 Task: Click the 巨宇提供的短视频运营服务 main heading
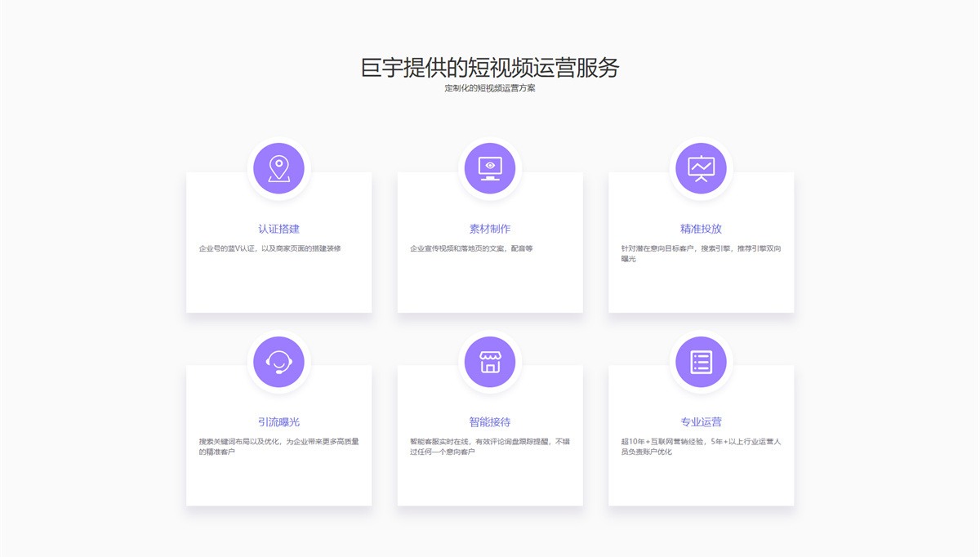click(490, 67)
